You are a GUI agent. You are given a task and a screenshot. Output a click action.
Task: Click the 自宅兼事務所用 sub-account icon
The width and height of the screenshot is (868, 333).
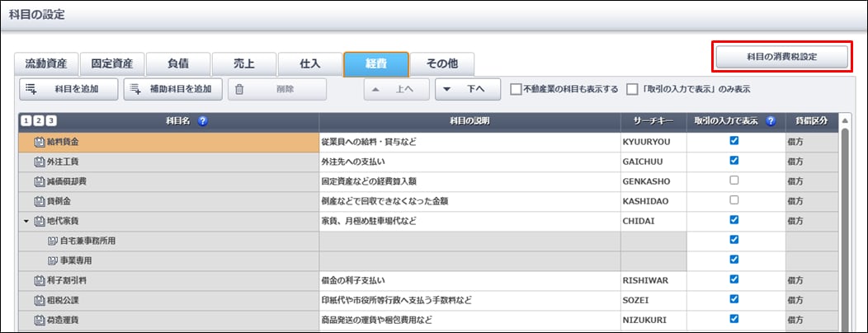(53, 241)
